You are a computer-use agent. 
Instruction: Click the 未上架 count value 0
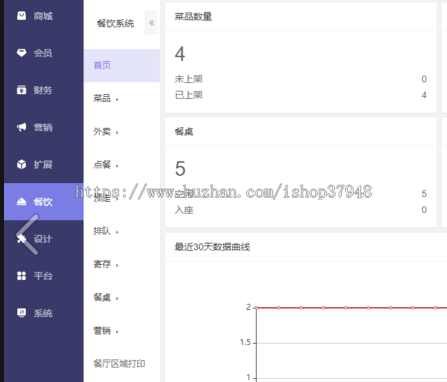424,79
